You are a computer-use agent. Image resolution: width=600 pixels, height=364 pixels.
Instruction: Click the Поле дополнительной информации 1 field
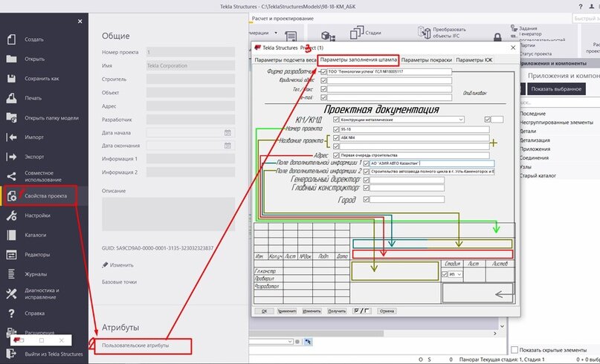point(432,163)
